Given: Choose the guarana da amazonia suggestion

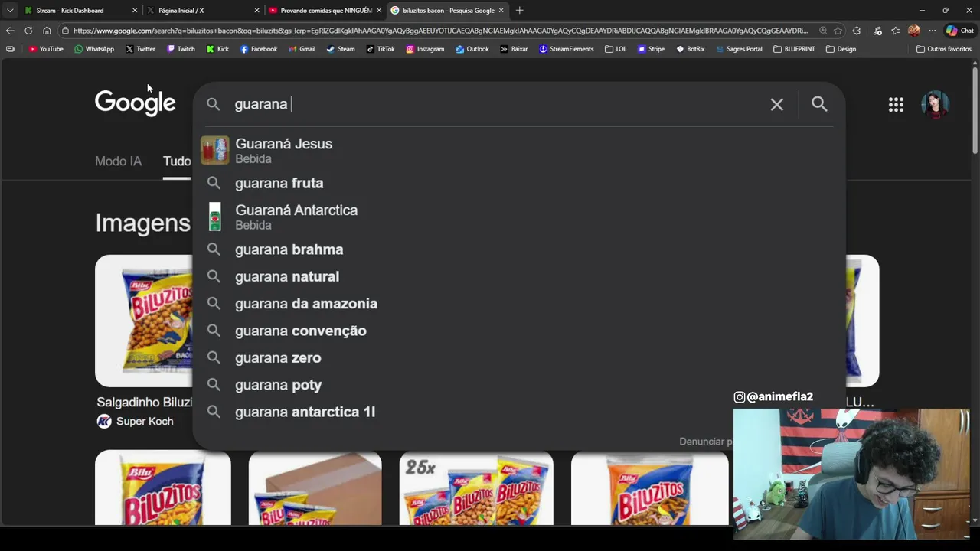Looking at the screenshot, I should coord(518,304).
